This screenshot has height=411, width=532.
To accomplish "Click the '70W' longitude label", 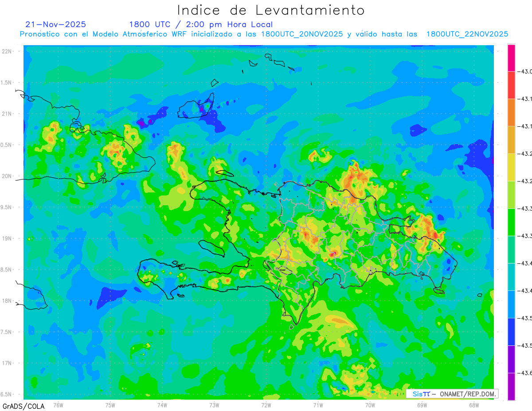I will 370,405.
